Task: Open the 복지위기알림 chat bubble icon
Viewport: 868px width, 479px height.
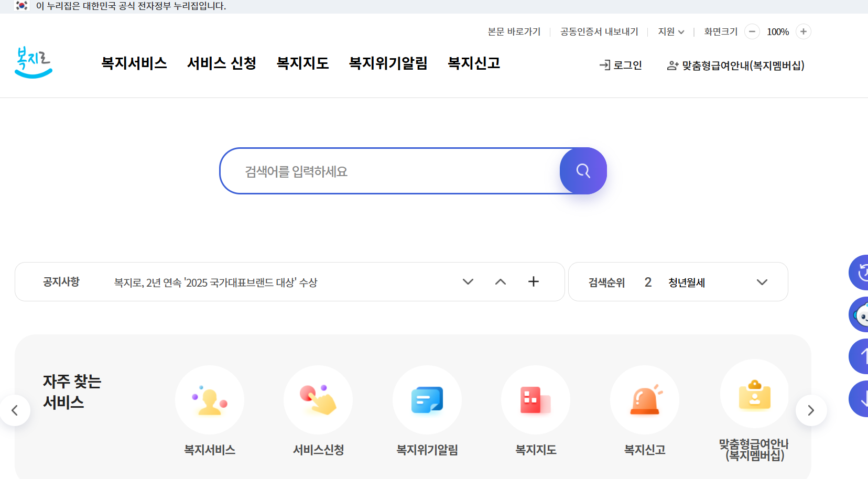Action: 427,400
